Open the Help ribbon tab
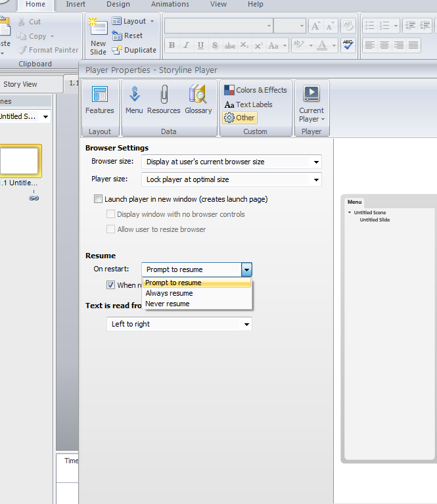 pyautogui.click(x=256, y=4)
